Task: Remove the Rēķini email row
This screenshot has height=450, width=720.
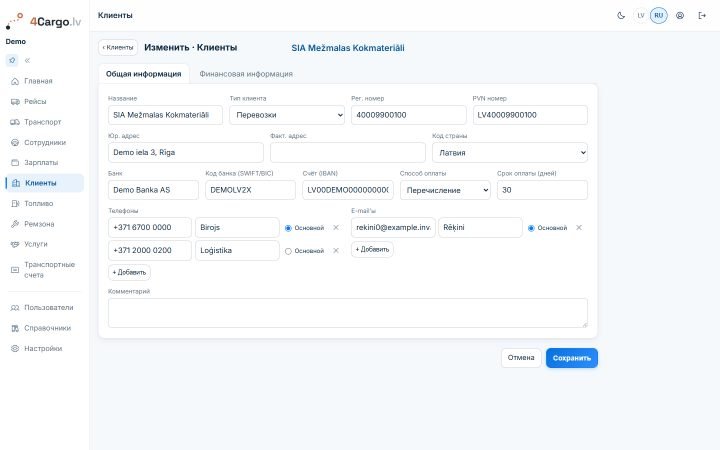Action: [x=579, y=228]
